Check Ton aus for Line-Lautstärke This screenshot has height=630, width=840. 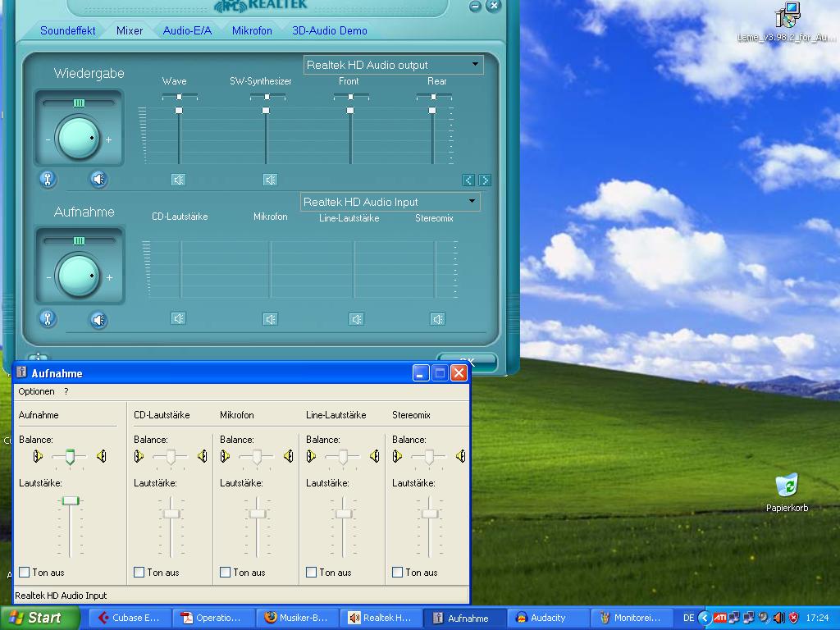tap(311, 572)
